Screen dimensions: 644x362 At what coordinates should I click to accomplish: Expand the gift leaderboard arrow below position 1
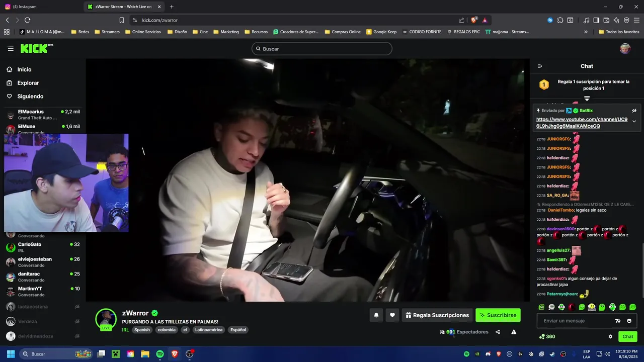[587, 99]
